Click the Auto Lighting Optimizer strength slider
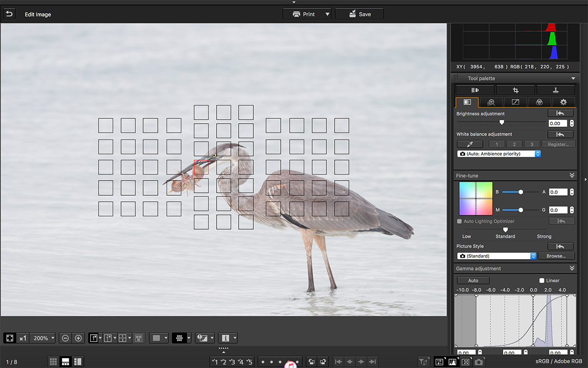This screenshot has height=368, width=588. coord(505,230)
